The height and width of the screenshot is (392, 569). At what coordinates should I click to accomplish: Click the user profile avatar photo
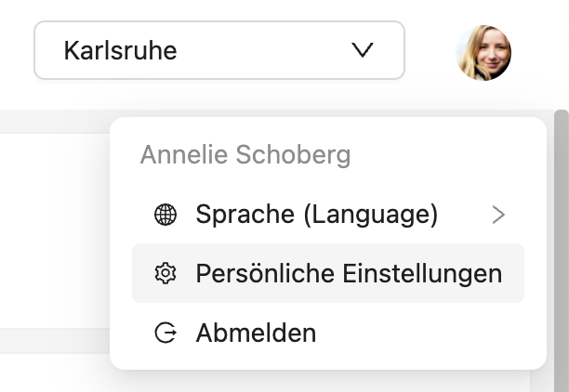483,52
